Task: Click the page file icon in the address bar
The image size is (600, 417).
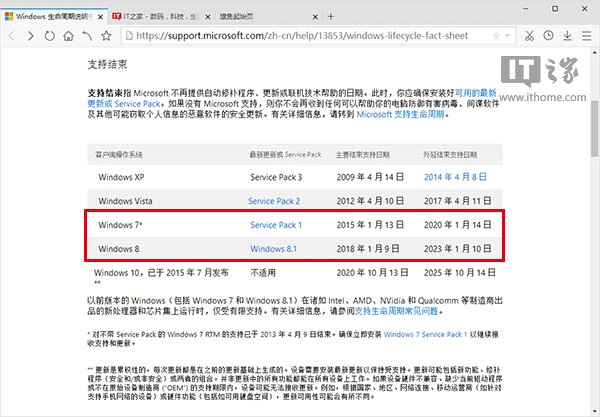Action: click(129, 36)
